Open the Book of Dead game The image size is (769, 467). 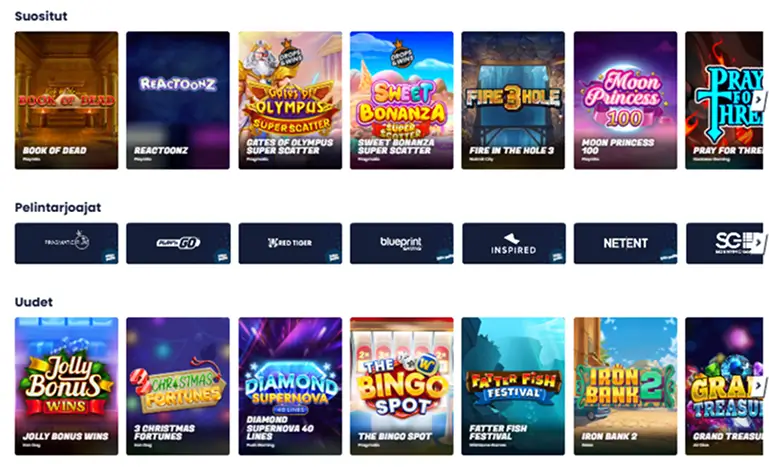pyautogui.click(x=66, y=101)
